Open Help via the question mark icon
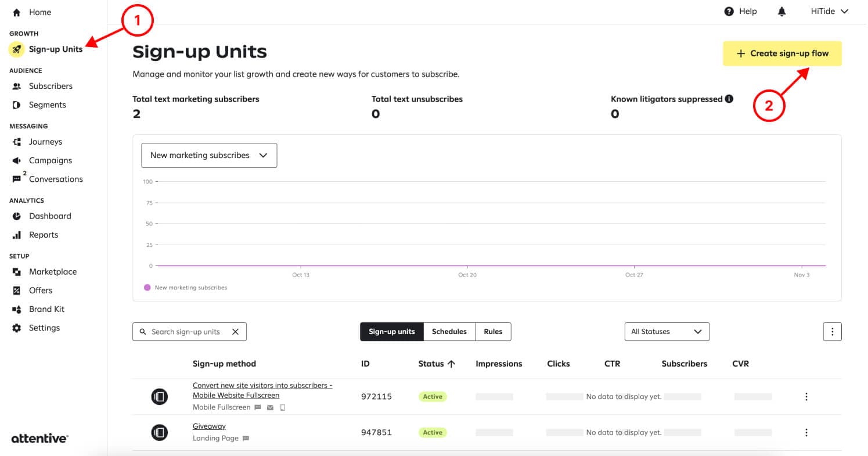Screen dimensions: 868x456 (x=729, y=12)
